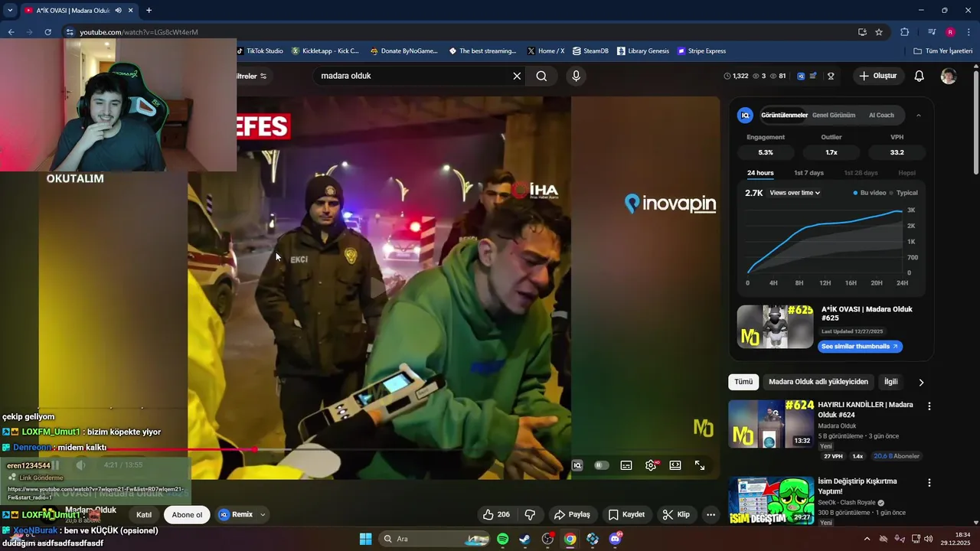Open the SteamDB bookmark

click(x=590, y=51)
